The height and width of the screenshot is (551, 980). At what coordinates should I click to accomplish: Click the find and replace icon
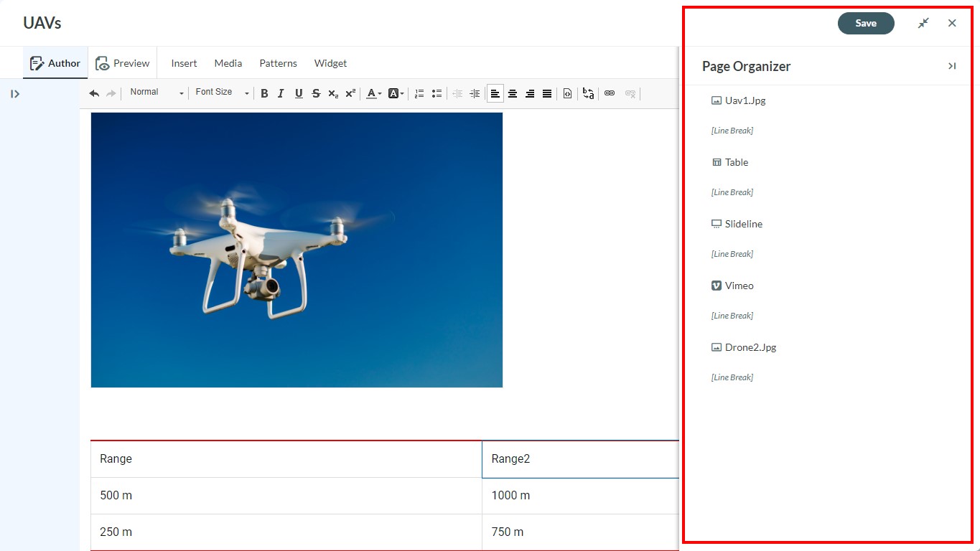point(588,93)
